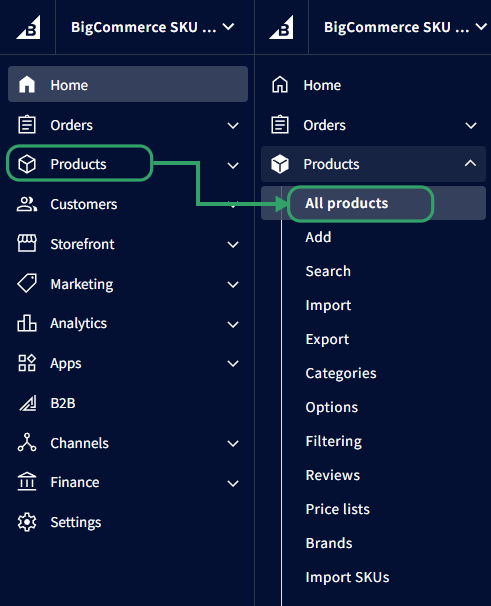Click the Finance label in the left sidebar
This screenshot has width=491, height=606.
[x=75, y=482]
